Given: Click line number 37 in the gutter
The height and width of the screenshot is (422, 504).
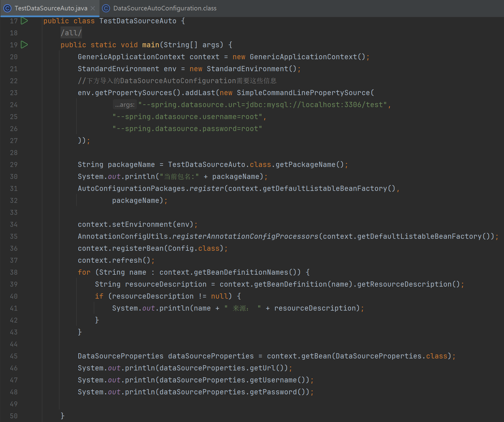Looking at the screenshot, I should 14,261.
